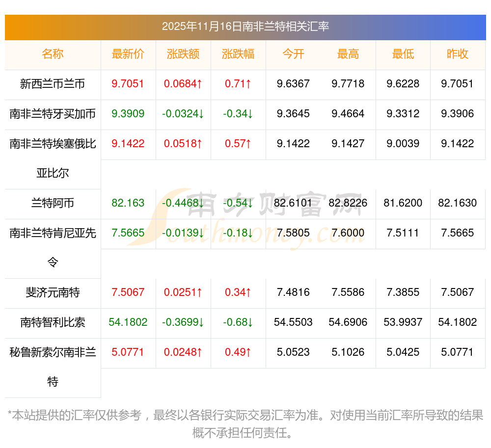The image size is (491, 448).
Task: Select the row name 南非兰特肯尼亚先令
Action: point(53,247)
